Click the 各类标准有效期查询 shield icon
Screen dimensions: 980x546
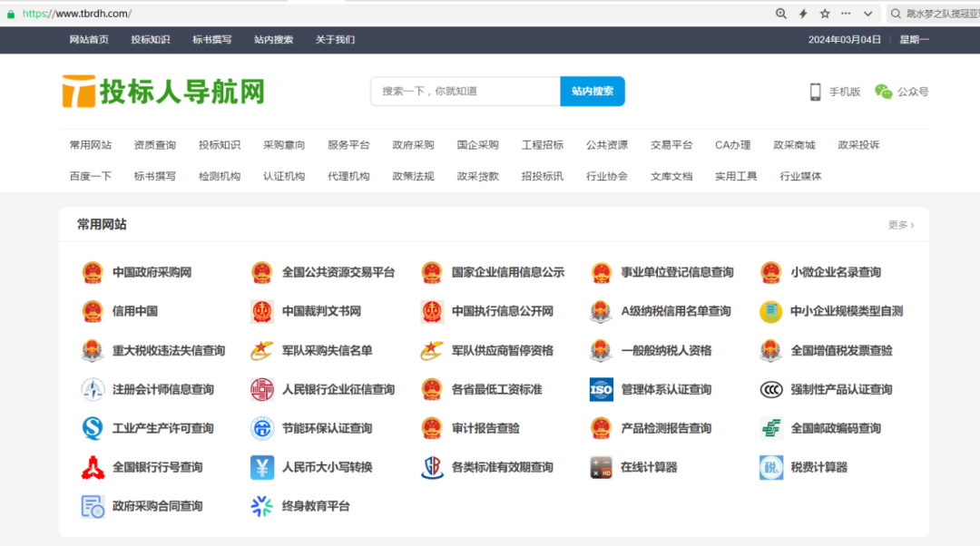tap(432, 467)
